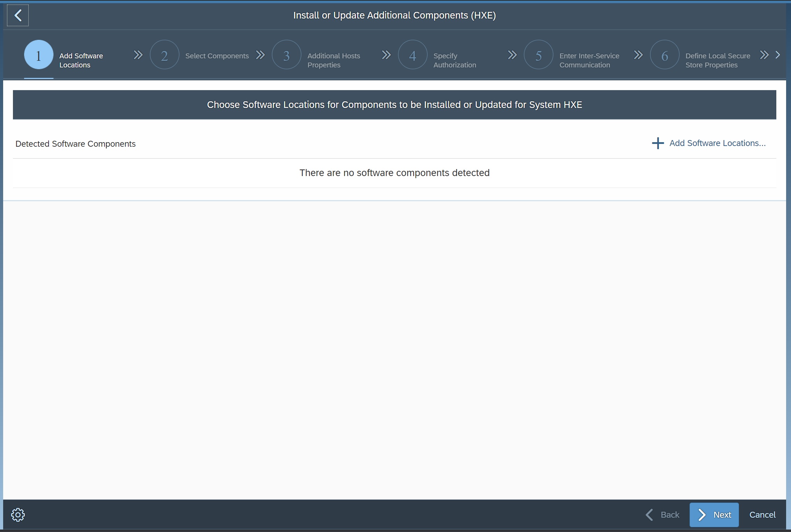Go to Select Components step label
Viewport: 791px width, 532px height.
point(217,56)
